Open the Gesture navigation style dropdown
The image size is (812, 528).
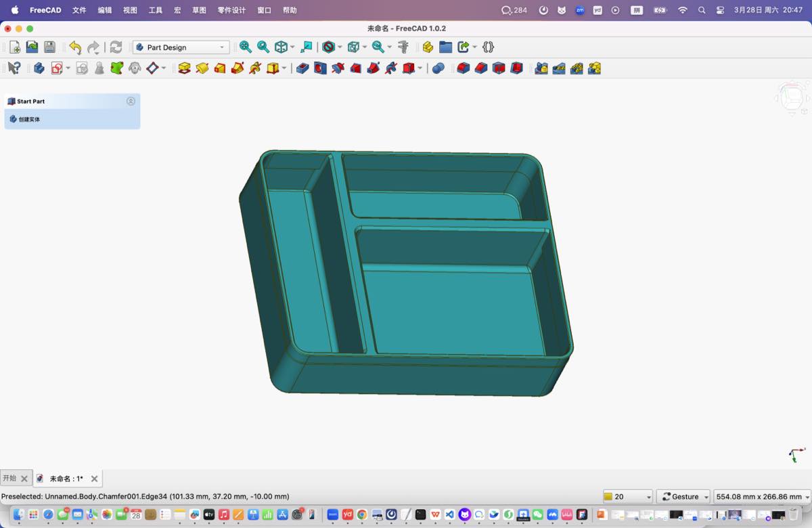(x=683, y=497)
